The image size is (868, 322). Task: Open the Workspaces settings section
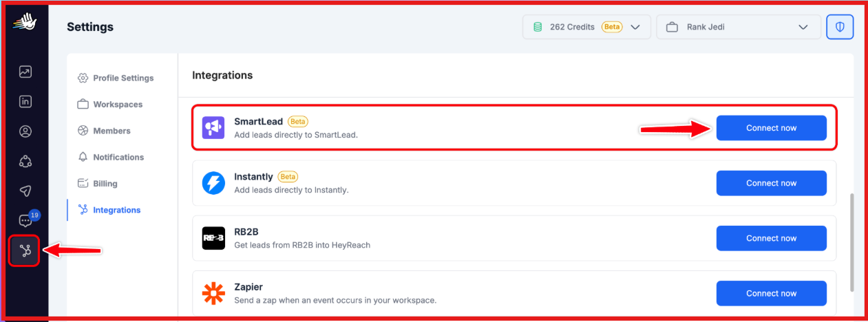click(110, 105)
